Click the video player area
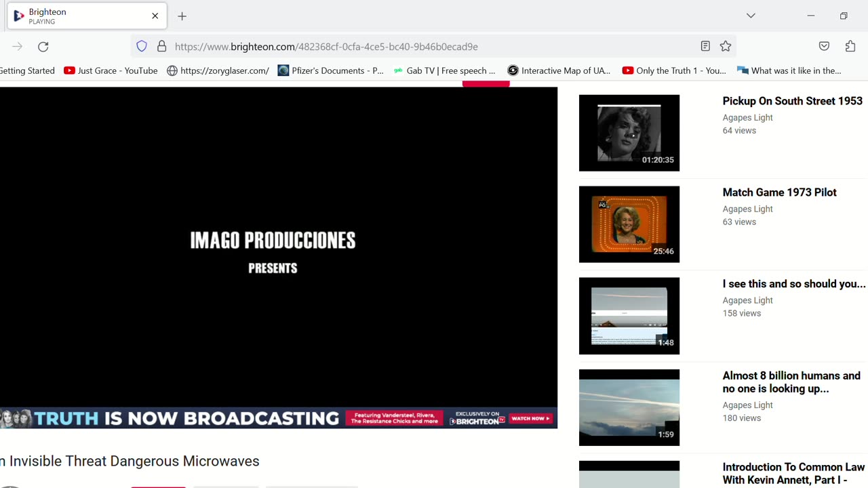This screenshot has width=868, height=488. pyautogui.click(x=279, y=247)
